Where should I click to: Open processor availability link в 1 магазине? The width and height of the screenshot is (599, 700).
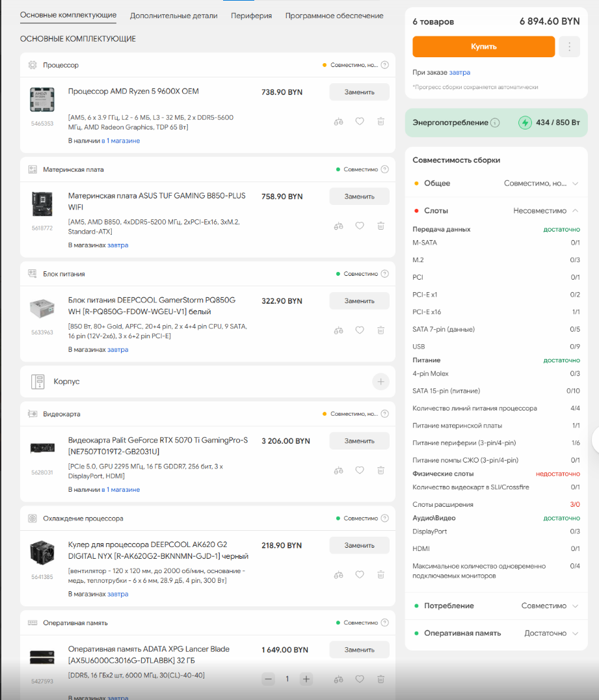[x=120, y=141]
